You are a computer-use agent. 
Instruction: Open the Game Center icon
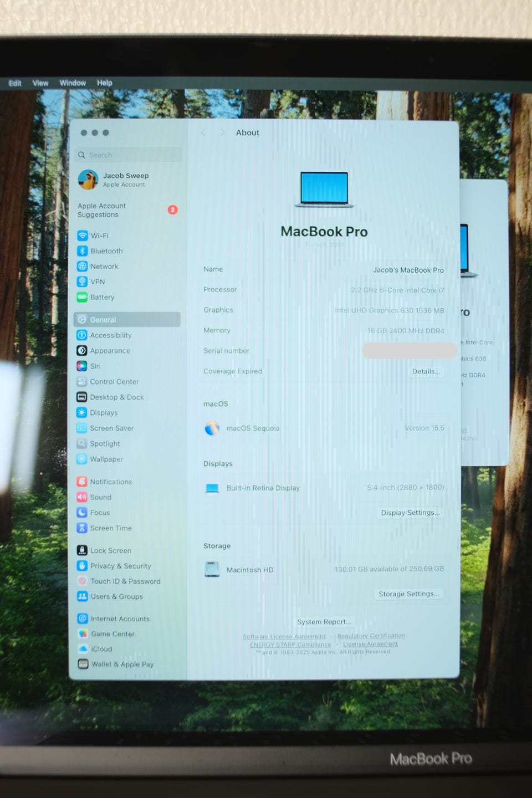tap(83, 634)
